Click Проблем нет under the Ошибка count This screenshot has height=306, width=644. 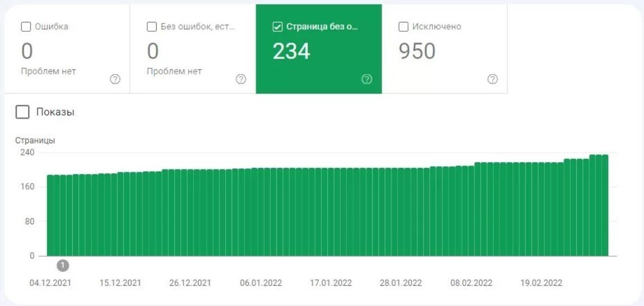click(48, 71)
